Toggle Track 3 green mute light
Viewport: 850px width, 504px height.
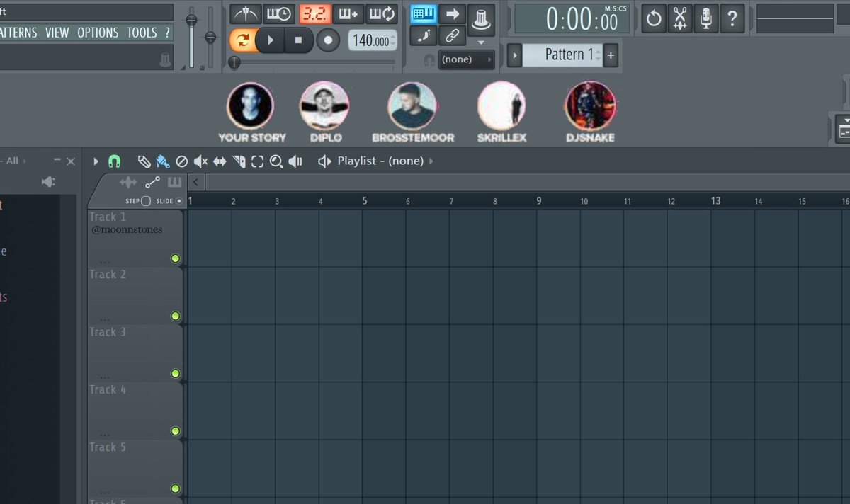[176, 373]
